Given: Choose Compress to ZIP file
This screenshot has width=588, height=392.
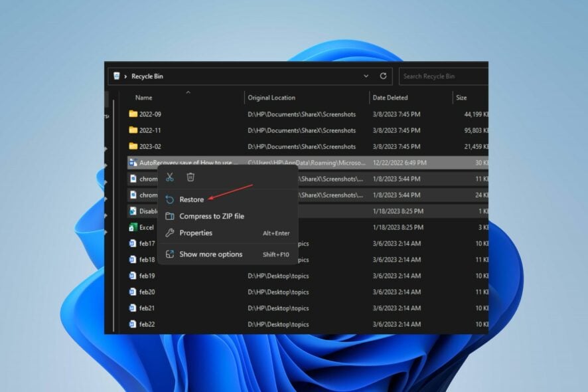Looking at the screenshot, I should (x=211, y=216).
